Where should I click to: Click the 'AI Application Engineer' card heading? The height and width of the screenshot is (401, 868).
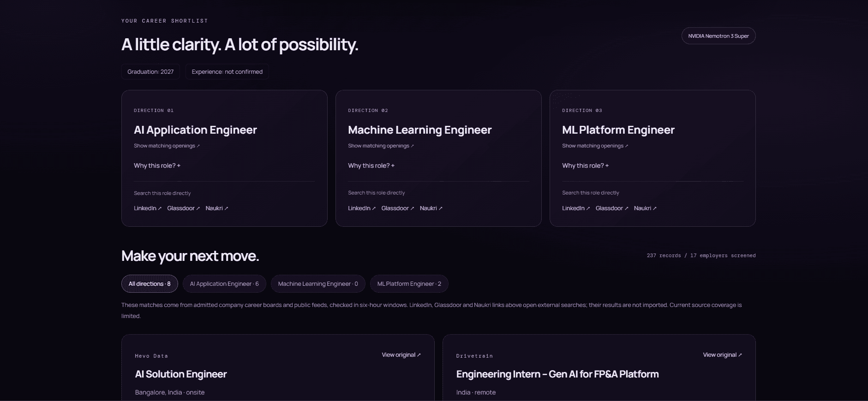tap(195, 130)
